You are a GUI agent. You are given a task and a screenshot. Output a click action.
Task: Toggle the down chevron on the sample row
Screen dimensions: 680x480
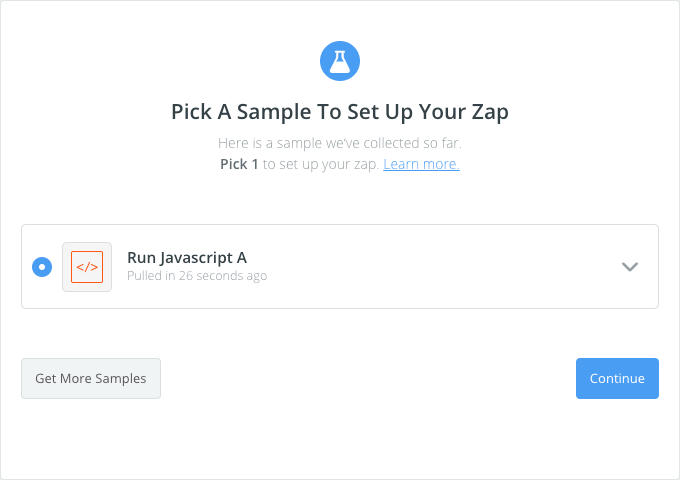tap(630, 267)
